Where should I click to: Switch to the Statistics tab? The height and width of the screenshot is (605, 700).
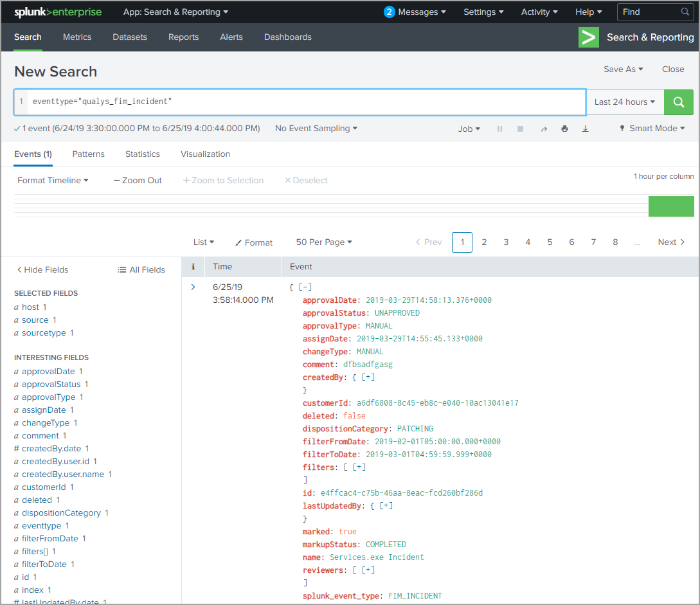tap(142, 154)
